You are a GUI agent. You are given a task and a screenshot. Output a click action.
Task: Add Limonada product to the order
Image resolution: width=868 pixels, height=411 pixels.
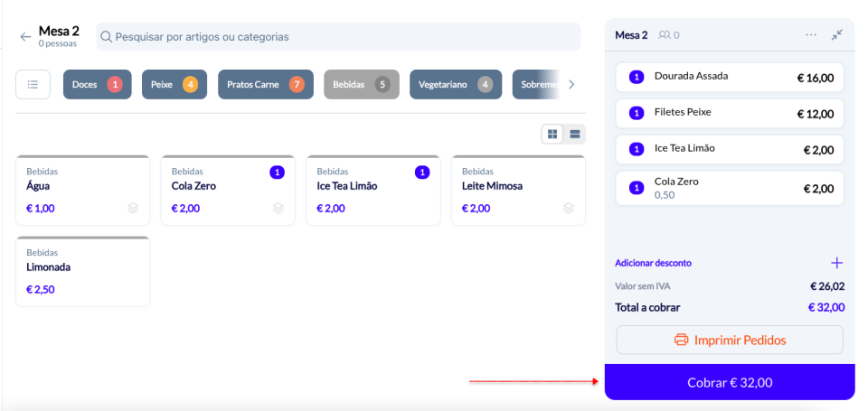click(83, 272)
